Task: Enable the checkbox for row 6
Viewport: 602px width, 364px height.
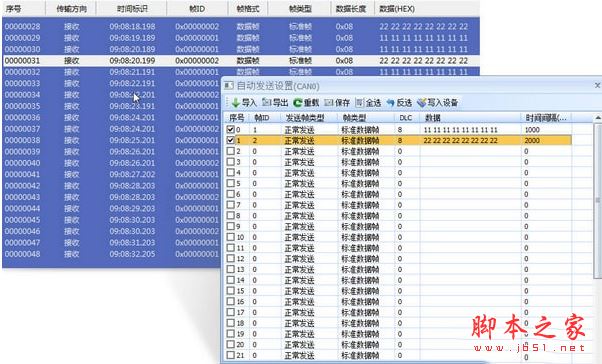Action: (230, 194)
